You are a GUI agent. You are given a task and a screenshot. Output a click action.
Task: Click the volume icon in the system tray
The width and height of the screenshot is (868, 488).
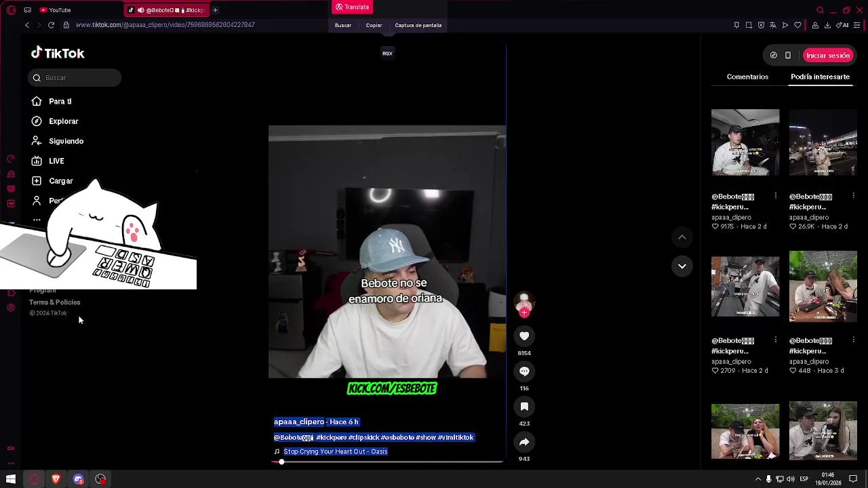[791, 479]
